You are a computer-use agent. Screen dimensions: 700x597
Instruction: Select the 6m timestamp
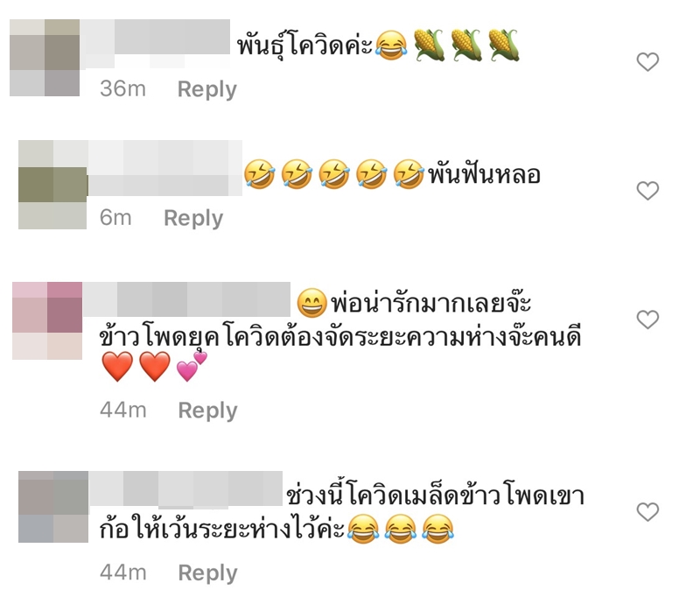coord(115,217)
